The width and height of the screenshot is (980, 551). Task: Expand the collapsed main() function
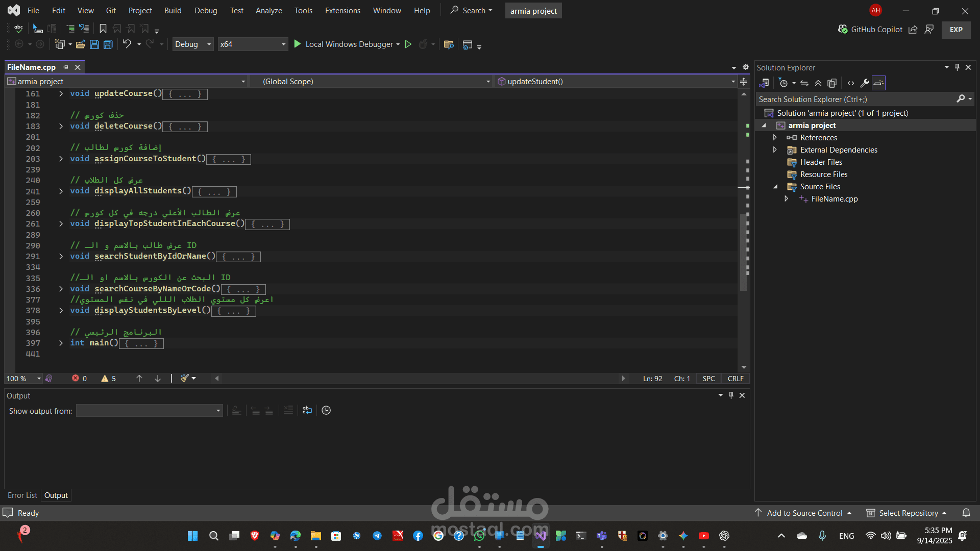point(61,343)
